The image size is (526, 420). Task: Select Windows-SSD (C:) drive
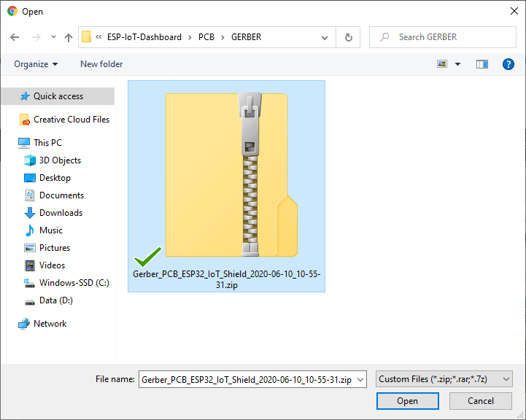pos(66,283)
